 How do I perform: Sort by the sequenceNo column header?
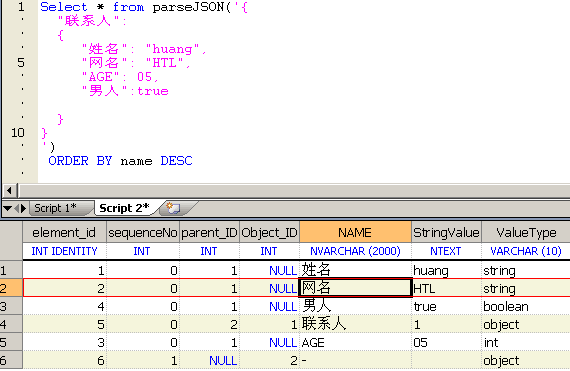(x=143, y=232)
